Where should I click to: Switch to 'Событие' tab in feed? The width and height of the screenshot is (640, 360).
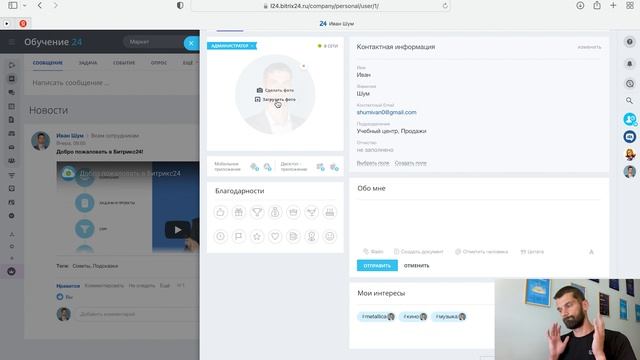(x=124, y=63)
